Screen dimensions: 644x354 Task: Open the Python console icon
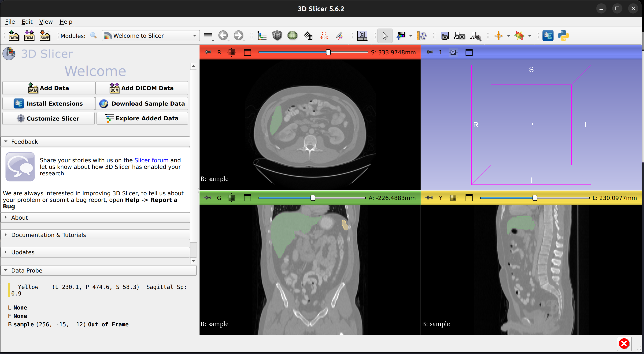tap(563, 36)
